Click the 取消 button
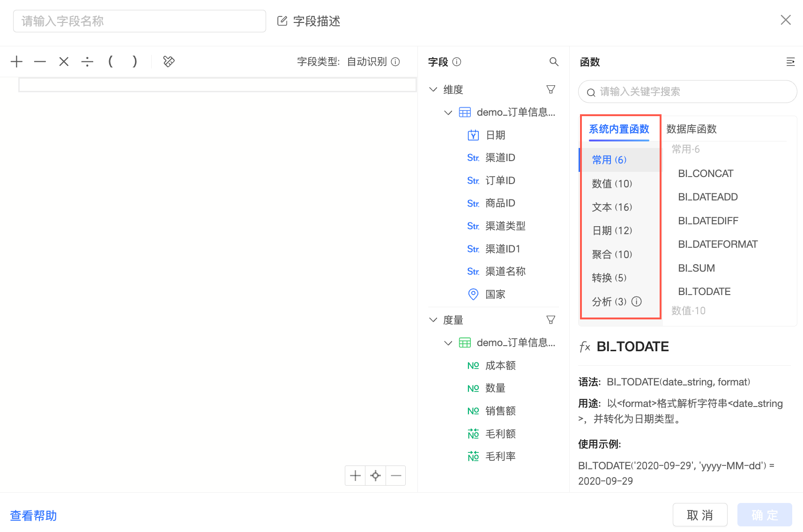The image size is (803, 532). [x=700, y=515]
